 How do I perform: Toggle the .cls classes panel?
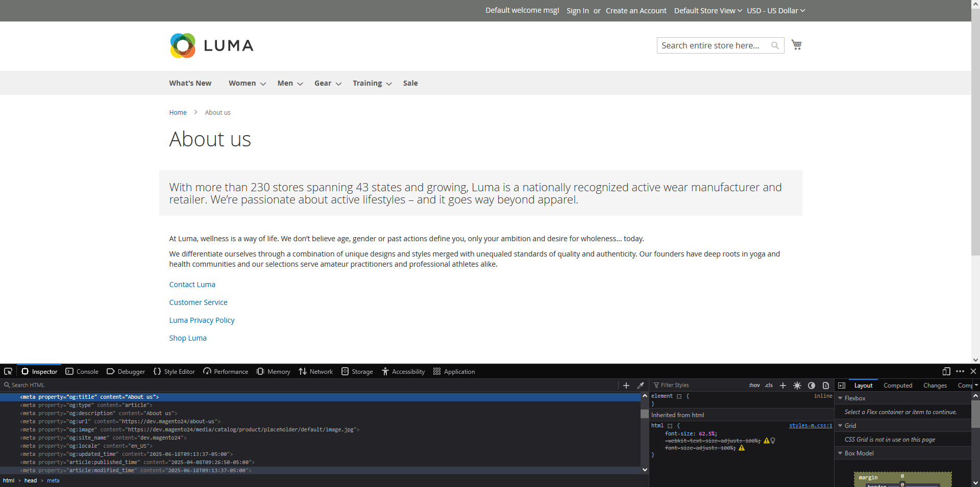point(769,385)
